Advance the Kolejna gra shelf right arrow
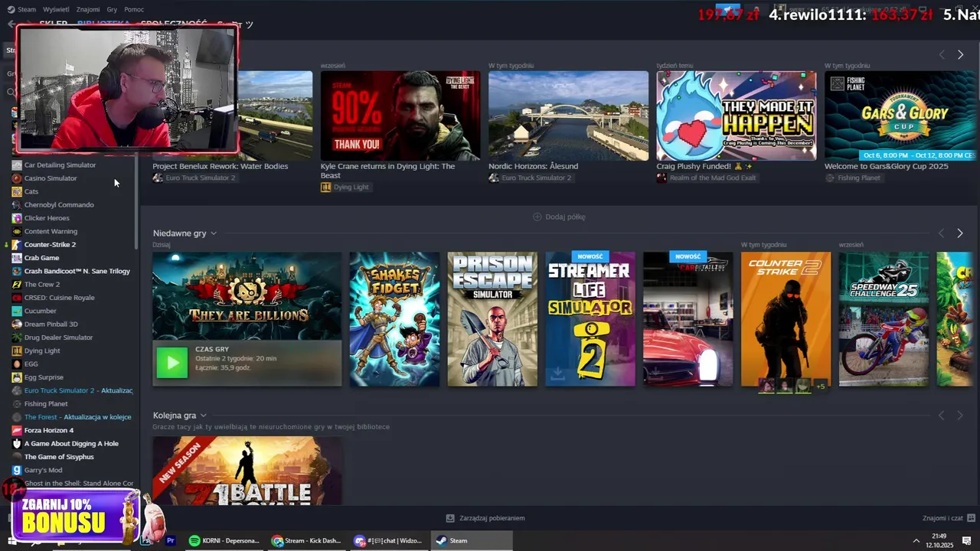Image resolution: width=980 pixels, height=551 pixels. 960,415
